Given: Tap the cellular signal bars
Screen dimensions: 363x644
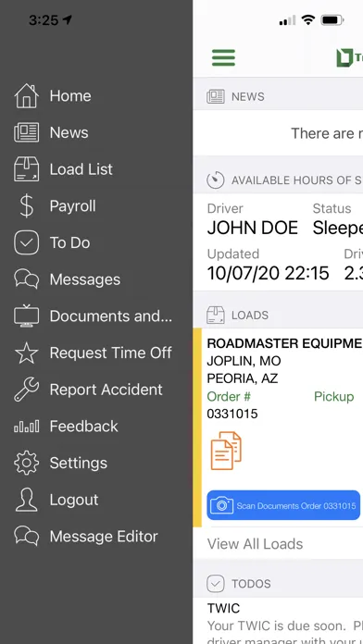Looking at the screenshot, I should [287, 20].
